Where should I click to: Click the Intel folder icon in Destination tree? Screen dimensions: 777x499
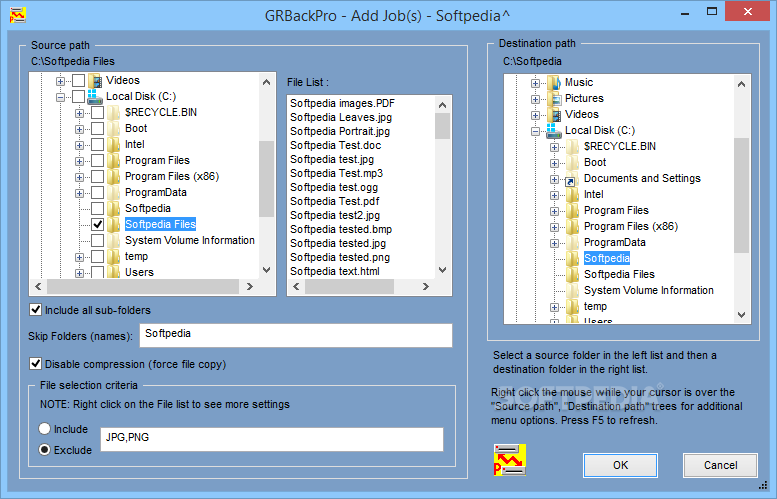pyautogui.click(x=572, y=194)
